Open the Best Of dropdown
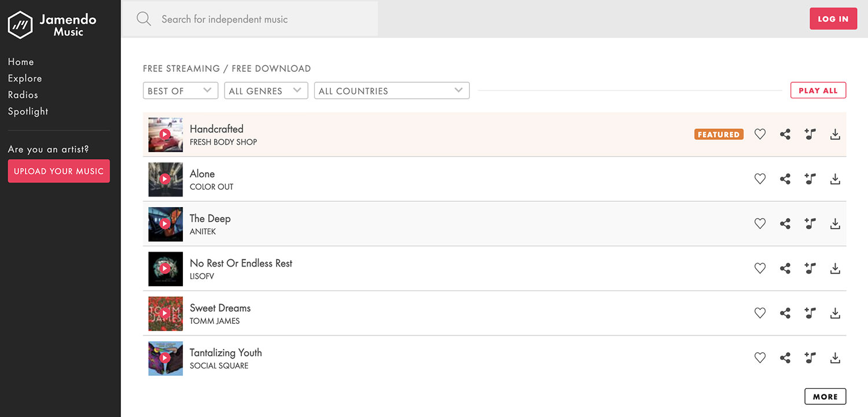 click(180, 91)
